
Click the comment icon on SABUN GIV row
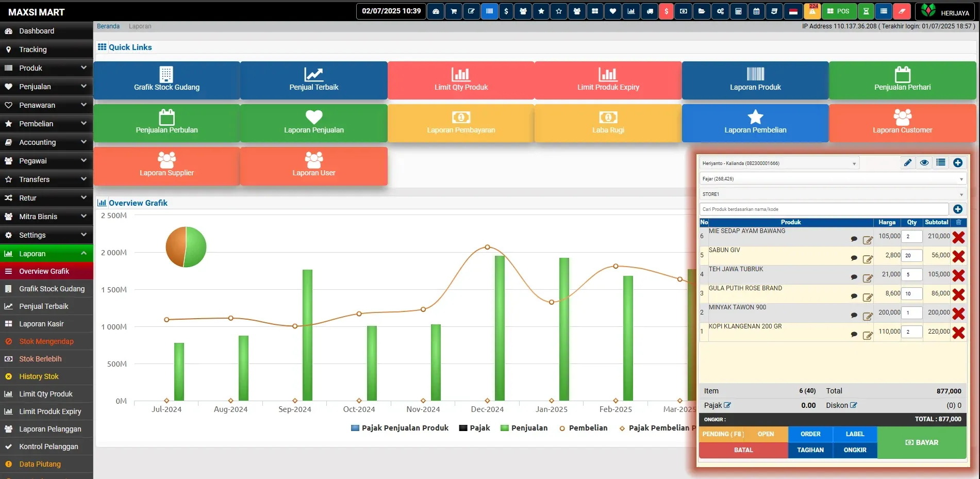click(x=854, y=258)
